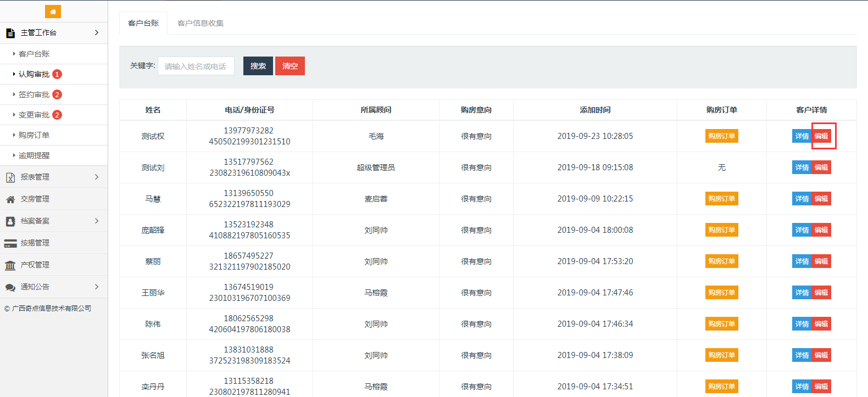868x397 pixels.
Task: Click the red badge beside 变更审批
Action: point(57,115)
